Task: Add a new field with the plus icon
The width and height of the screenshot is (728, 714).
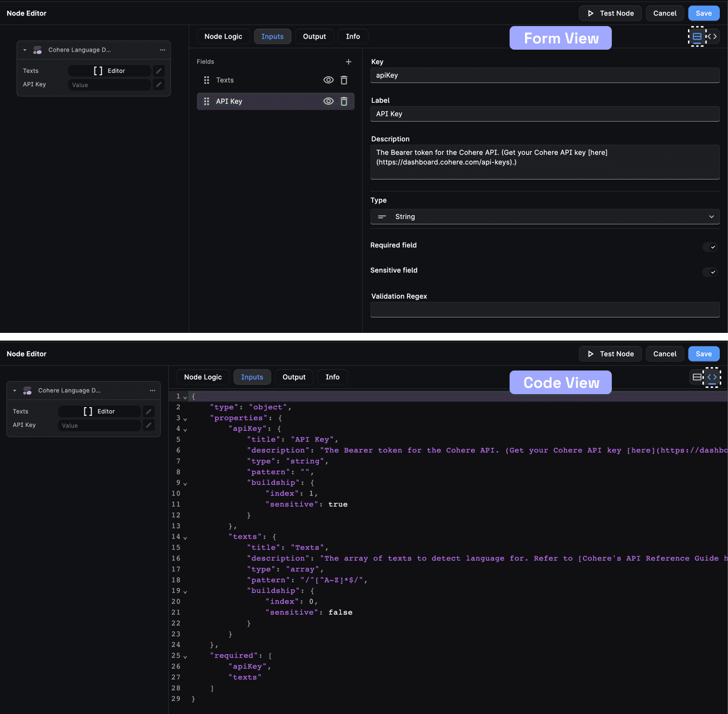Action: point(349,62)
